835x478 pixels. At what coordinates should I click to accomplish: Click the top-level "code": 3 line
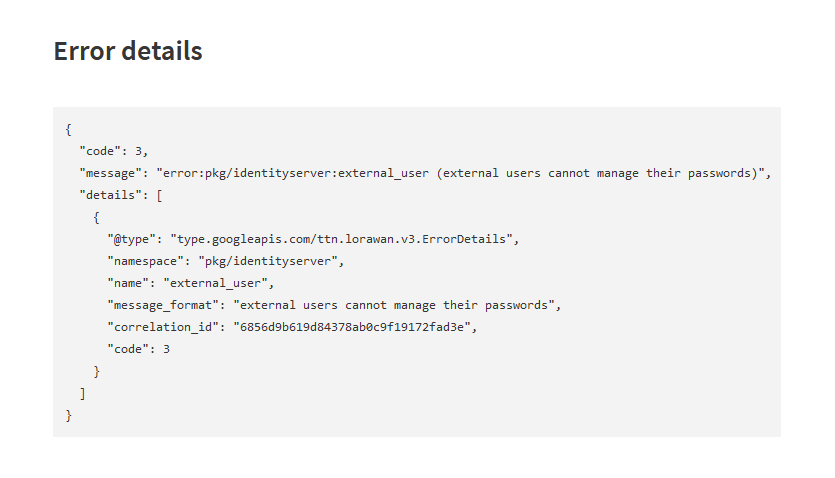[x=113, y=151]
